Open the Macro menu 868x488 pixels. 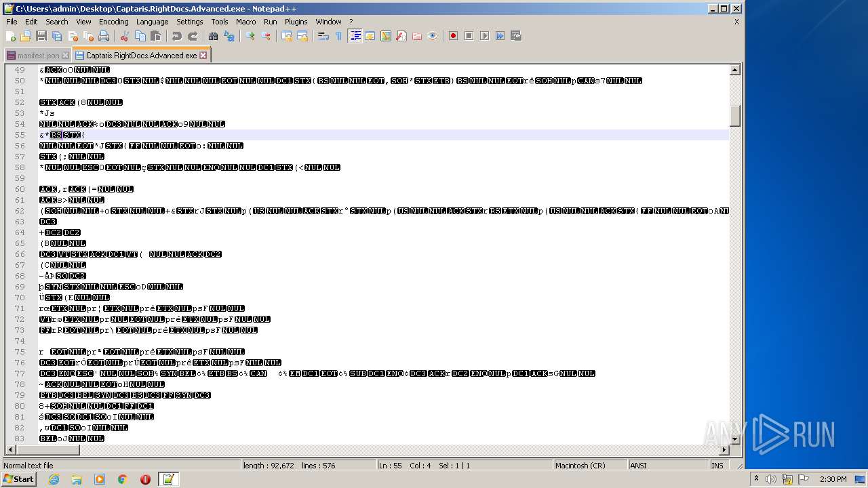point(246,22)
